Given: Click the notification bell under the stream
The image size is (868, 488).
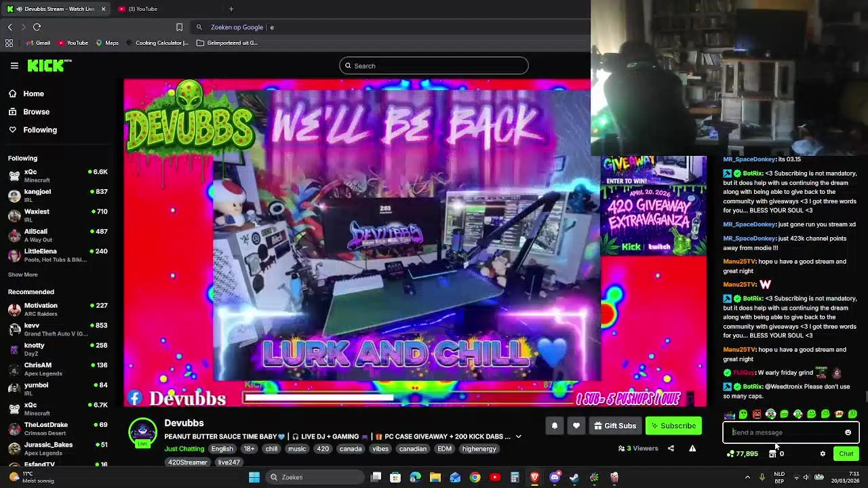Looking at the screenshot, I should [x=554, y=426].
